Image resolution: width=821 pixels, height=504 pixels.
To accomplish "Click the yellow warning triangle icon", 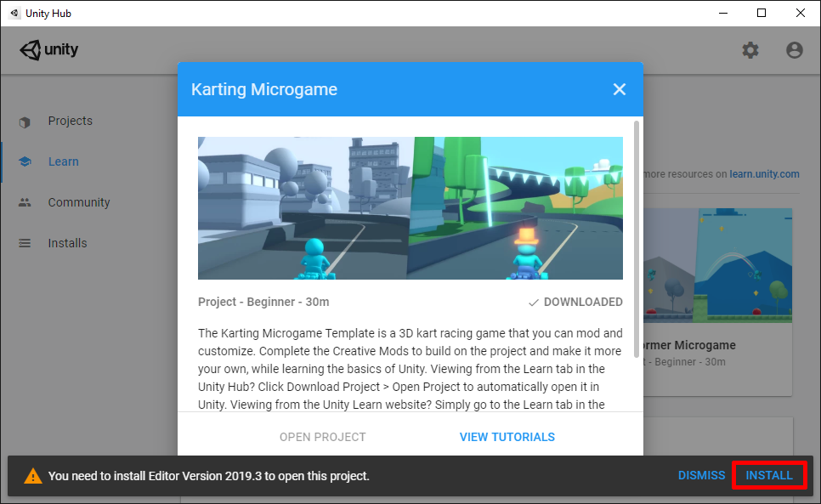I will pos(32,475).
